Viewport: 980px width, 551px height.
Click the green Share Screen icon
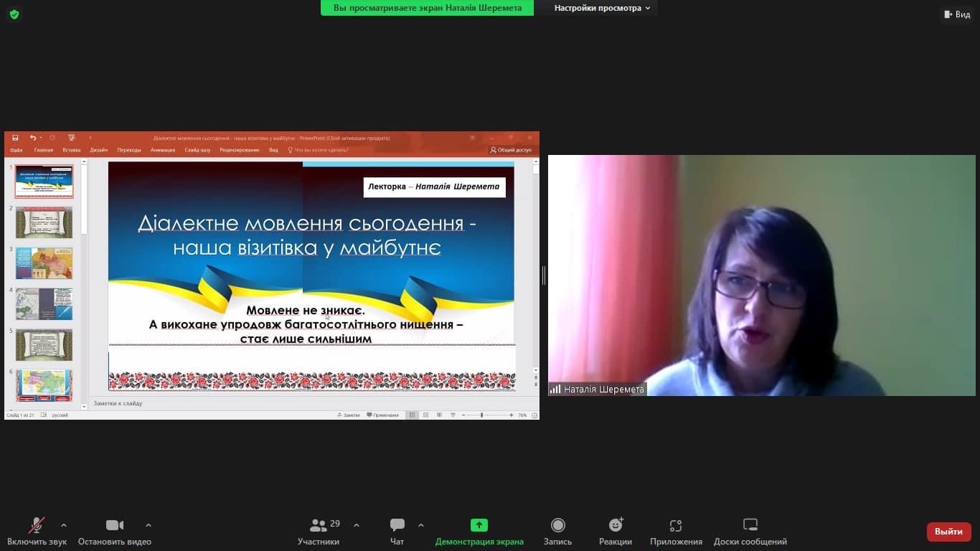point(479,525)
